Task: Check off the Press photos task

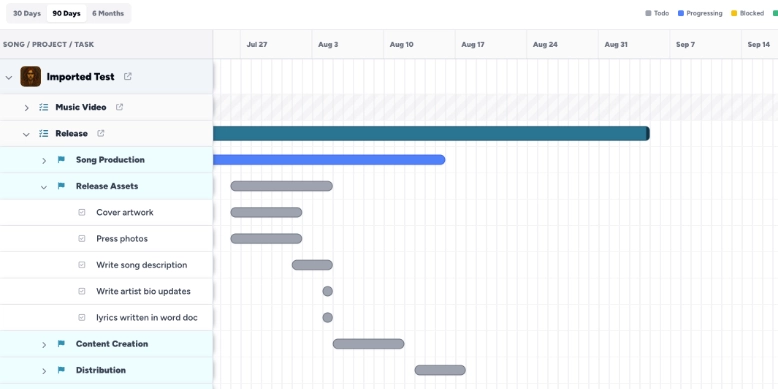Action: click(82, 239)
